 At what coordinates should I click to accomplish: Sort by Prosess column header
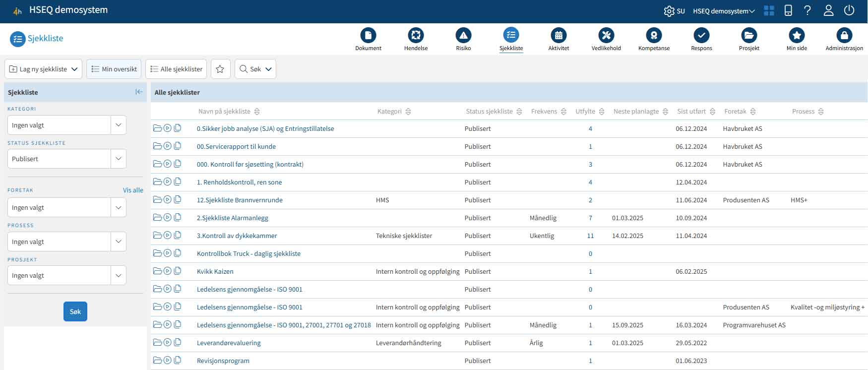point(807,112)
